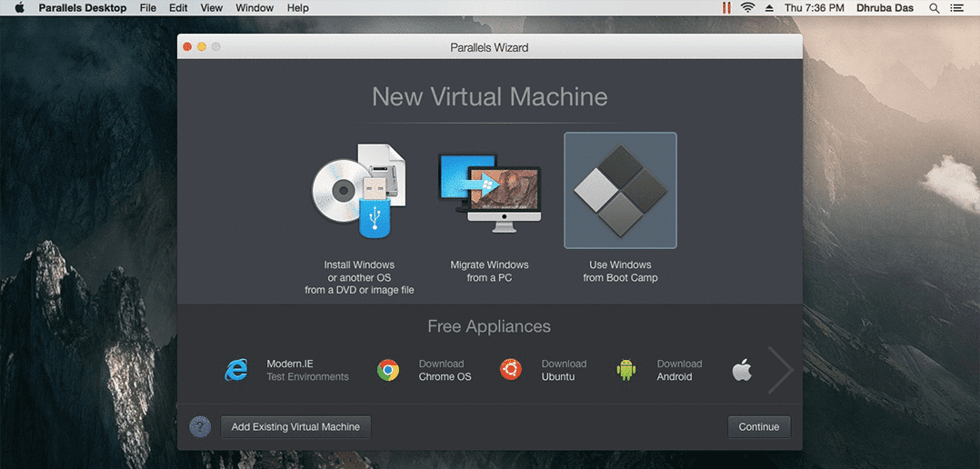Click Download Android text
The height and width of the screenshot is (469, 980).
679,370
